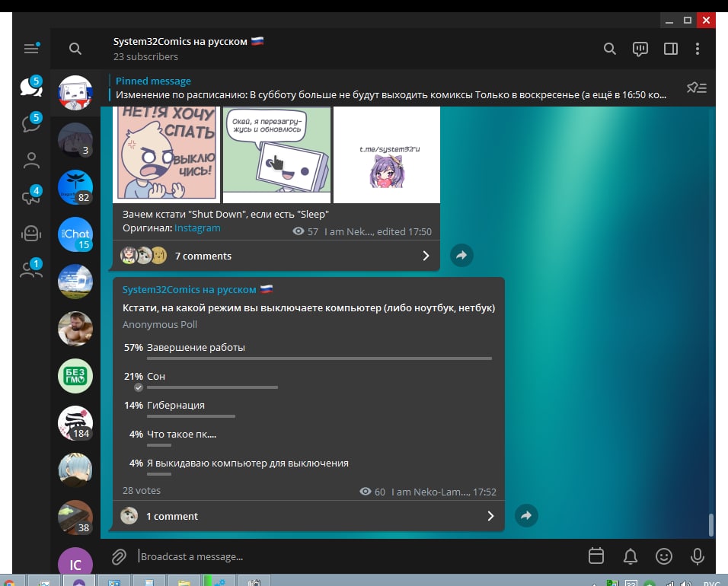Open the chat with 184 unread messages
This screenshot has height=586, width=728.
75,424
